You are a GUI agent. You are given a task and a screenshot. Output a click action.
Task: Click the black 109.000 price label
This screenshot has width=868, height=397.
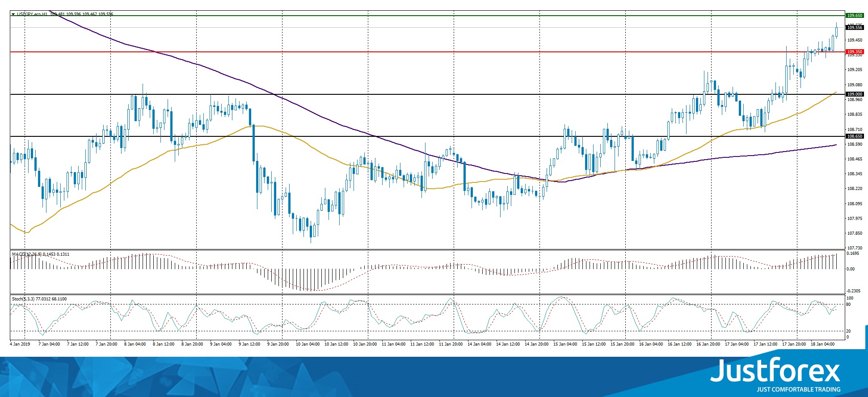click(855, 94)
